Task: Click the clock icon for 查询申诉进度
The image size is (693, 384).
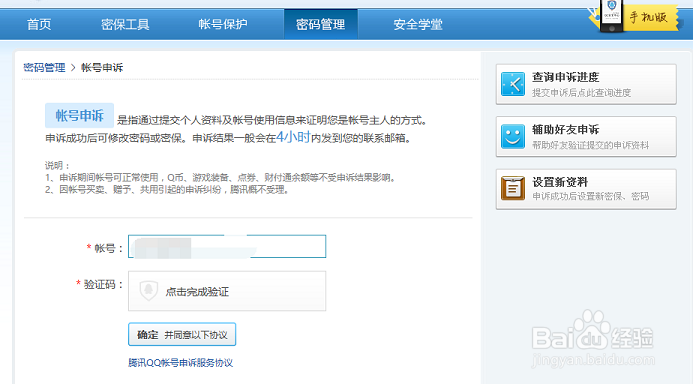Action: pos(513,84)
